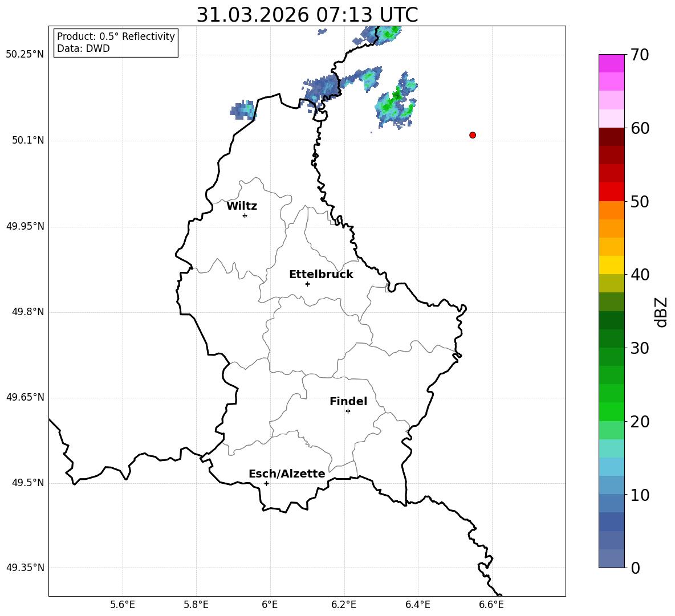
Task: Click the colorbar tick label '30'
Action: (x=640, y=348)
